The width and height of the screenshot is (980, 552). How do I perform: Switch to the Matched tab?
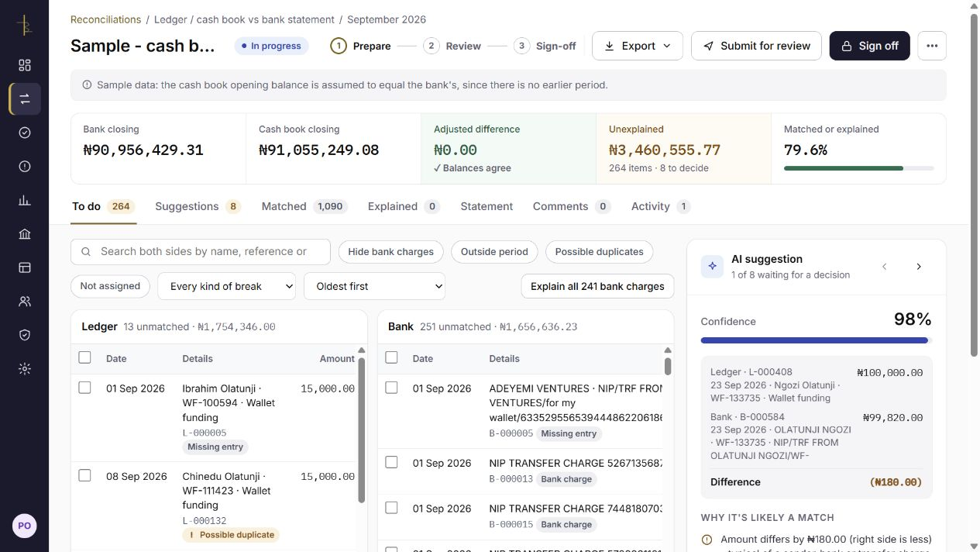[304, 206]
